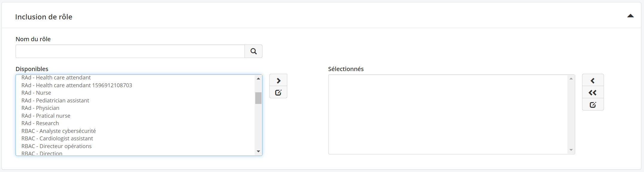Click edit icon beside Sélectionnés list
Image resolution: width=644 pixels, height=172 pixels.
coord(593,105)
